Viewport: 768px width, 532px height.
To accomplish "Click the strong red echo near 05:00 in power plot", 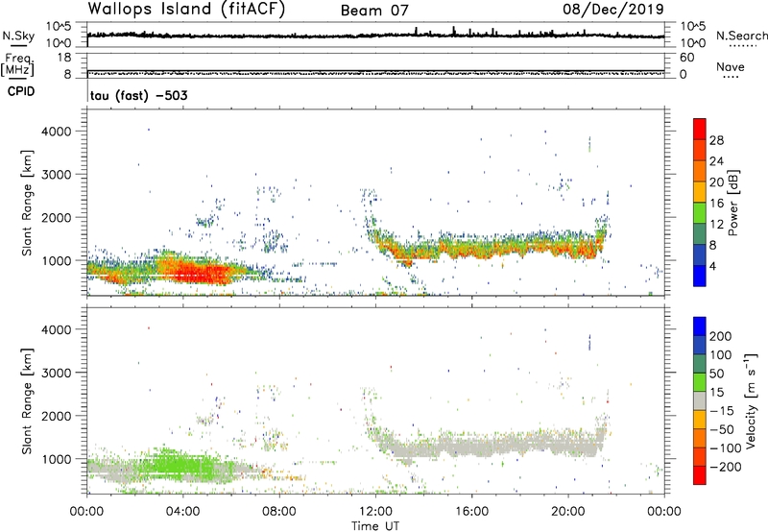I will point(204,273).
